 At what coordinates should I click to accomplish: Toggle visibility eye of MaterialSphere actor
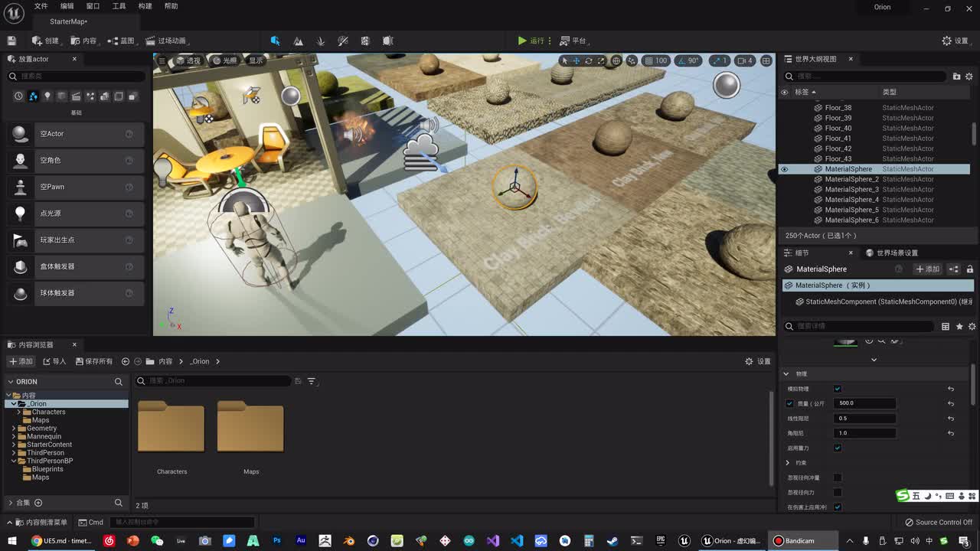pyautogui.click(x=784, y=169)
